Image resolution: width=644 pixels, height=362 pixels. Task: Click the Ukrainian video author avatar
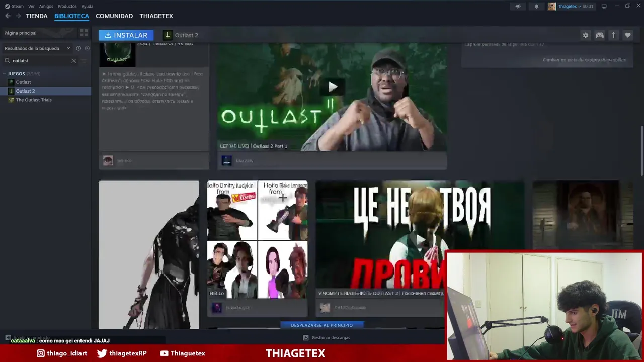click(325, 308)
